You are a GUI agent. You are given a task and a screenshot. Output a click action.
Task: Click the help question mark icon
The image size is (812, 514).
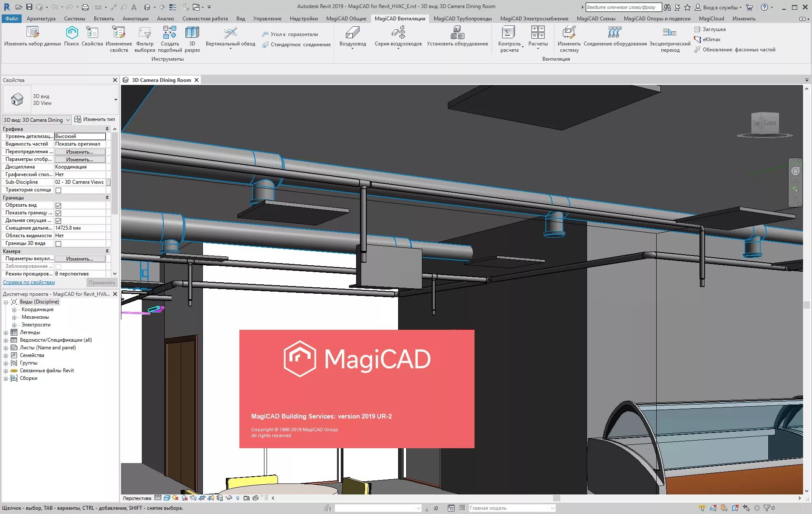[x=764, y=7]
